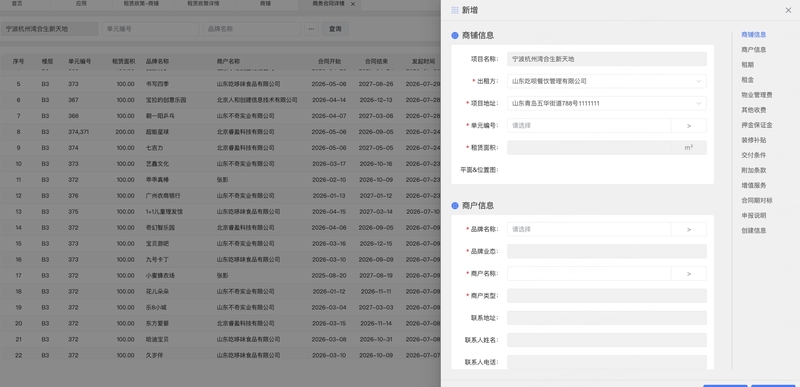Screen dimensions: 800x387
Task: Jump to 商铺信息 in the side anchor list
Action: tap(754, 35)
